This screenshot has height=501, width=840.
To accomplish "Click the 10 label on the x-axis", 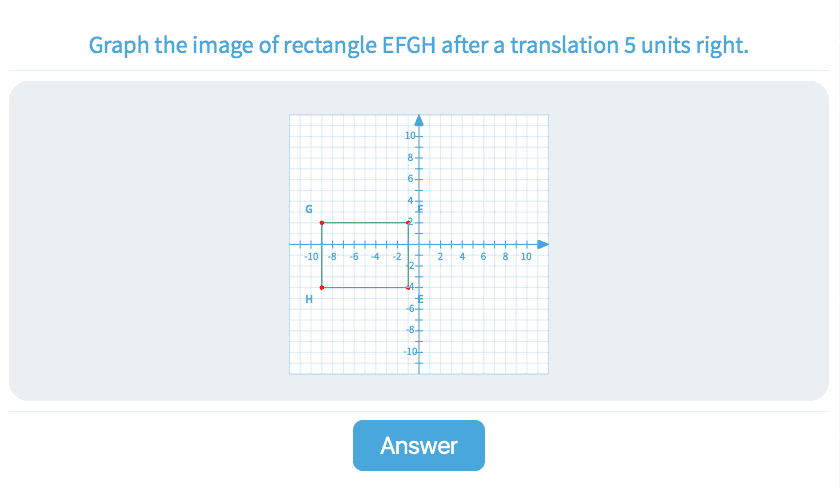I will click(527, 257).
